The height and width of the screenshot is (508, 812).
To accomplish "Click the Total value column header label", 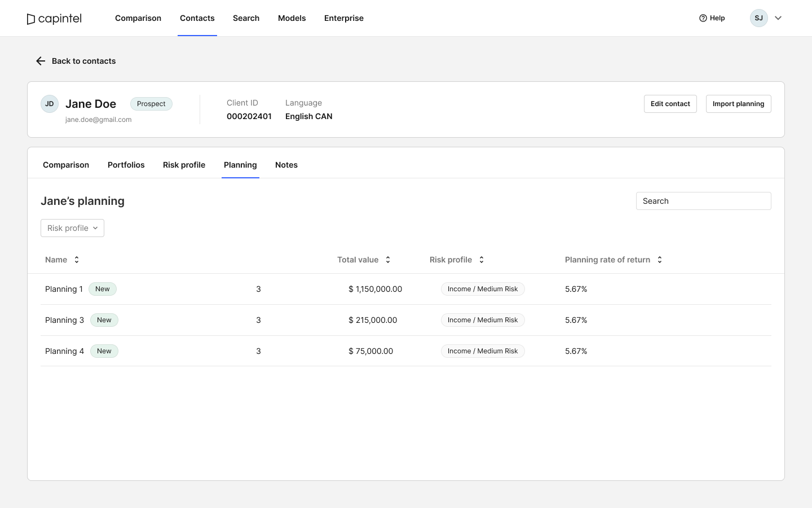I will click(x=358, y=260).
